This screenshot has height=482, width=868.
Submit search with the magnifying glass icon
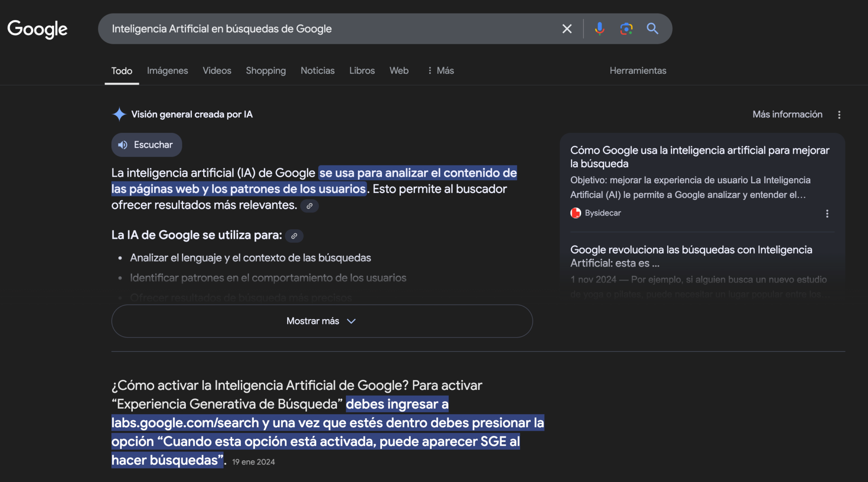coord(652,29)
